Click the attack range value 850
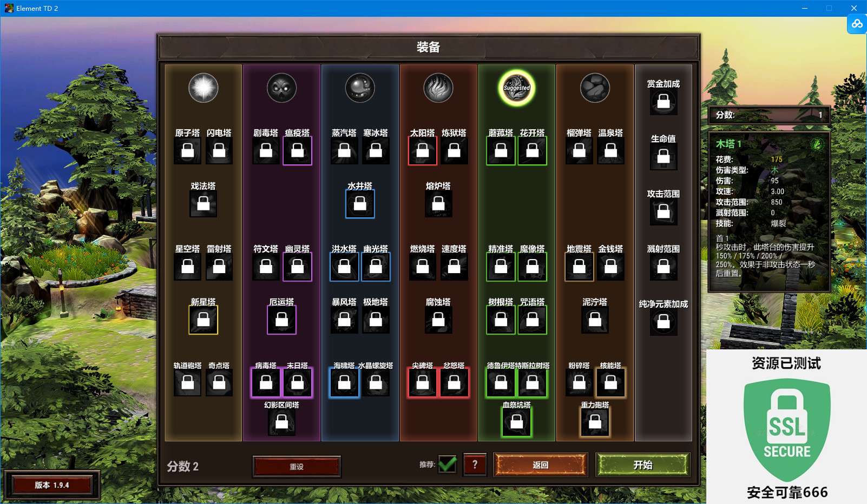Viewport: 867px width, 504px height. 777,202
